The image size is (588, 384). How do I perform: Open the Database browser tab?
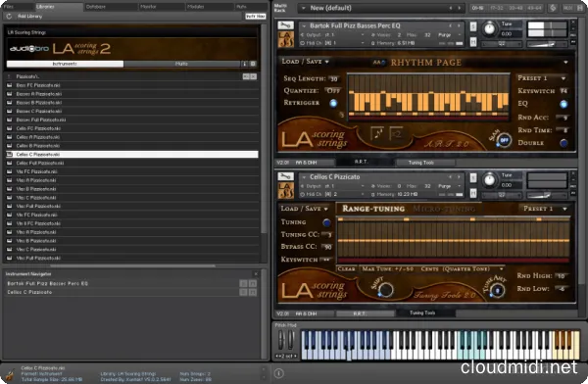pos(111,7)
